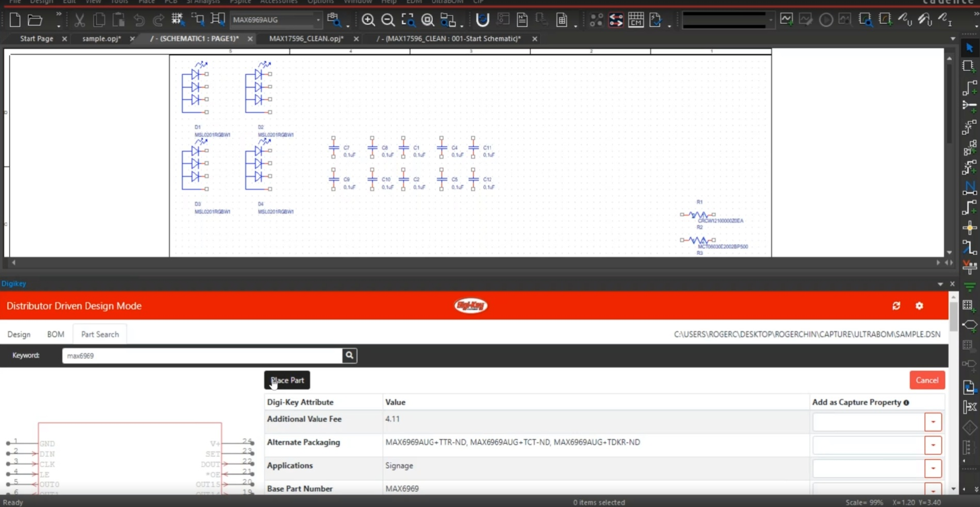Image resolution: width=980 pixels, height=507 pixels.
Task: Choose the Place Junction tool
Action: click(970, 228)
